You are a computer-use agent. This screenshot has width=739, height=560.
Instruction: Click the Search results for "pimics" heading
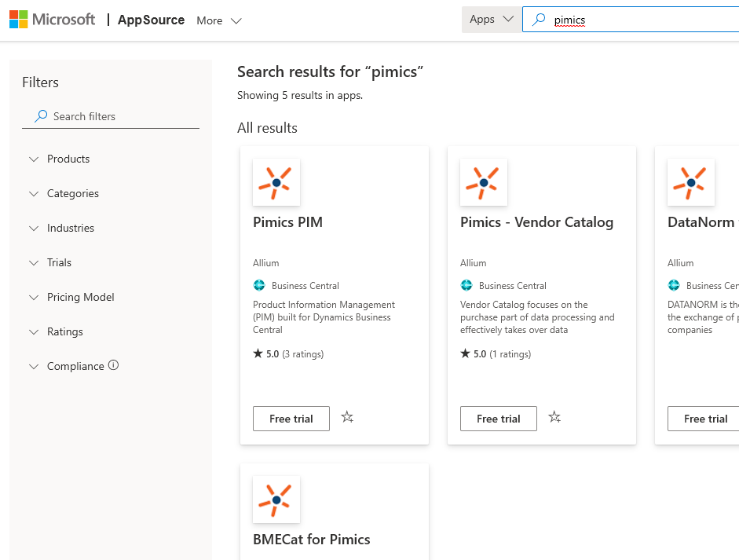point(330,71)
